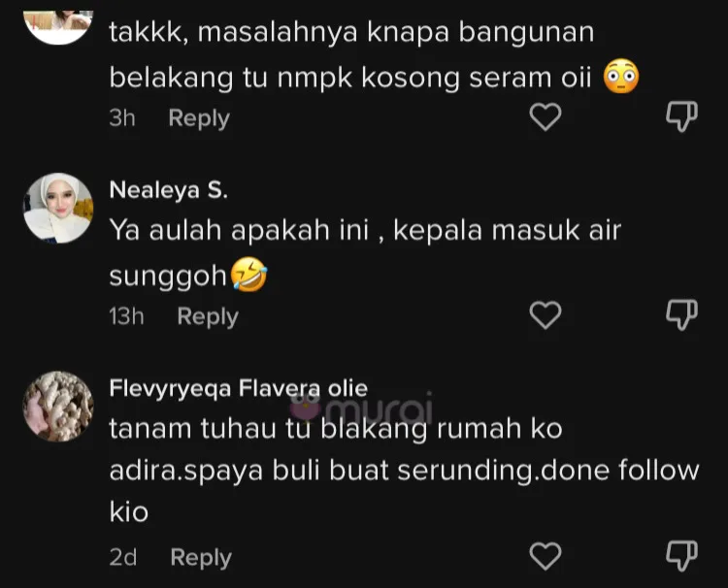
Task: Click the 2d timestamp
Action: 123,557
